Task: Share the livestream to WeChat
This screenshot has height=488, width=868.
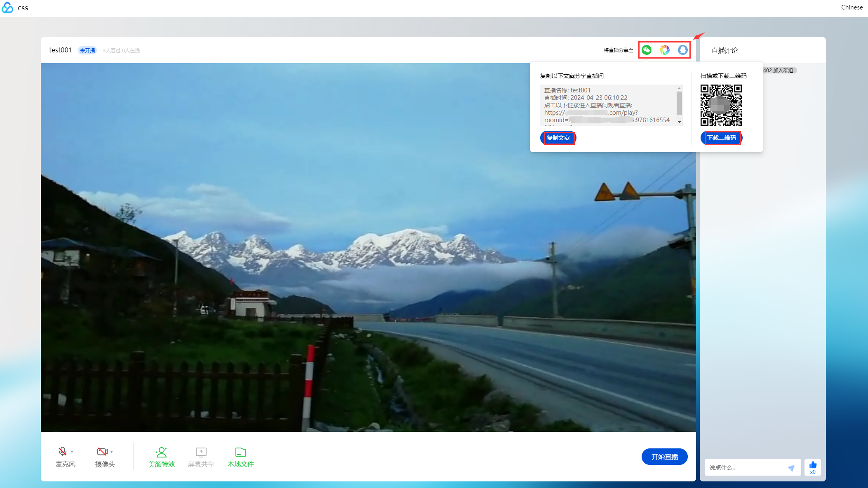Action: [x=647, y=50]
